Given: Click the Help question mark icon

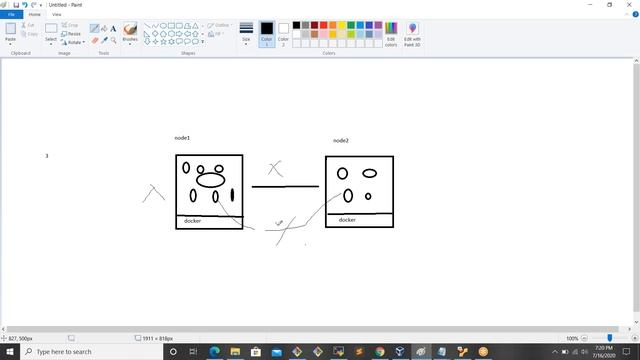Looking at the screenshot, I should tap(636, 14).
